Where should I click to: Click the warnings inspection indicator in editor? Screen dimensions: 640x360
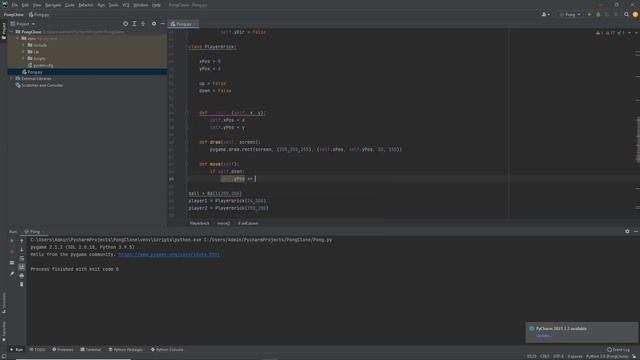point(611,32)
